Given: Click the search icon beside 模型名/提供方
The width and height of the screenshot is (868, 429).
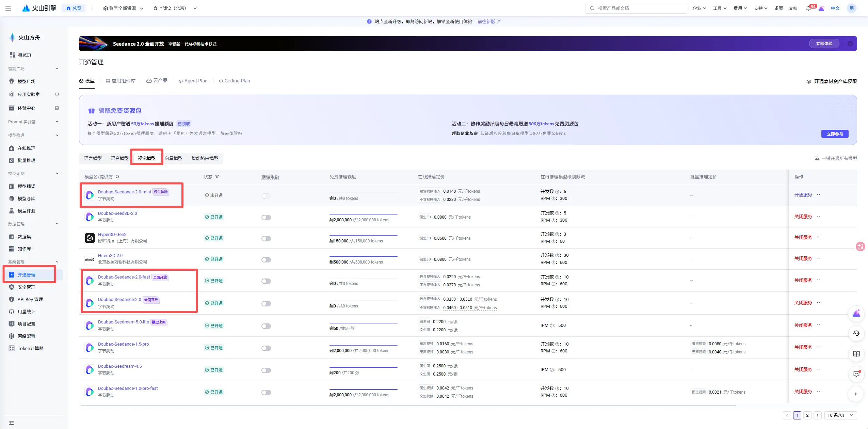Looking at the screenshot, I should coord(117,177).
